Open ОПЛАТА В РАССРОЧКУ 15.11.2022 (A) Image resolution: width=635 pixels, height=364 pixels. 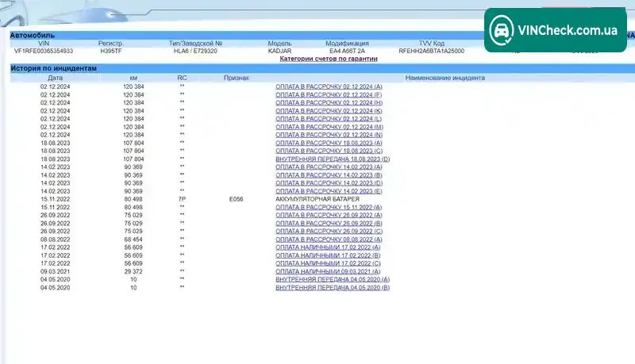(x=329, y=207)
